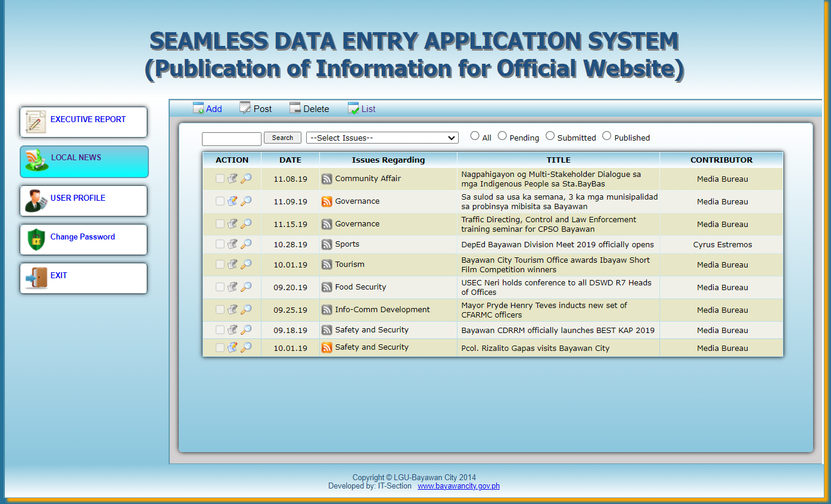Screen dimensions: 831x504
Task: Click the Delete toolbar icon
Action: pyautogui.click(x=295, y=108)
